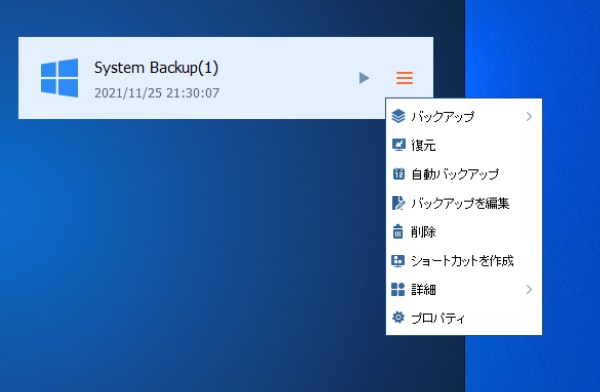Click the 自動バックアップ schedule icon
Image resolution: width=600 pixels, height=392 pixels.
click(x=398, y=174)
